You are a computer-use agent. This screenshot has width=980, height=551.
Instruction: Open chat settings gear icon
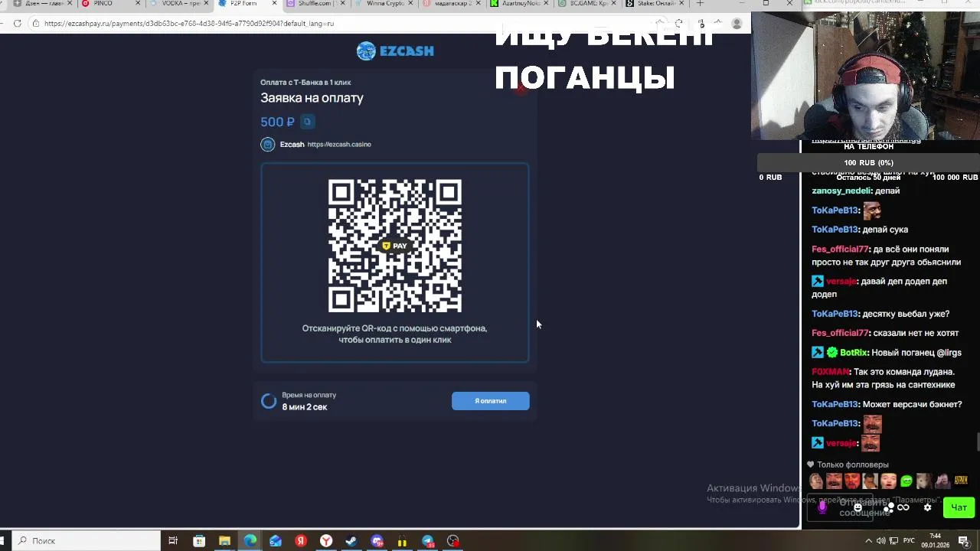point(927,507)
